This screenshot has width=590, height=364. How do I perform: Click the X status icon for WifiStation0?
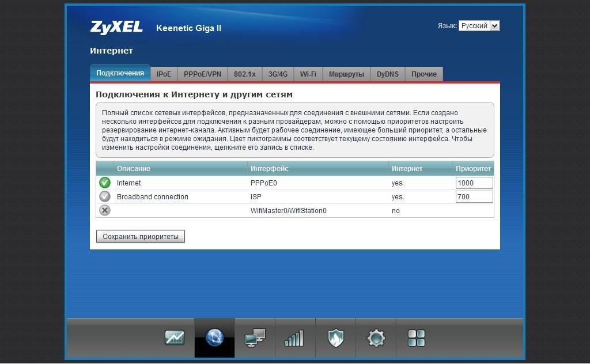click(x=104, y=210)
